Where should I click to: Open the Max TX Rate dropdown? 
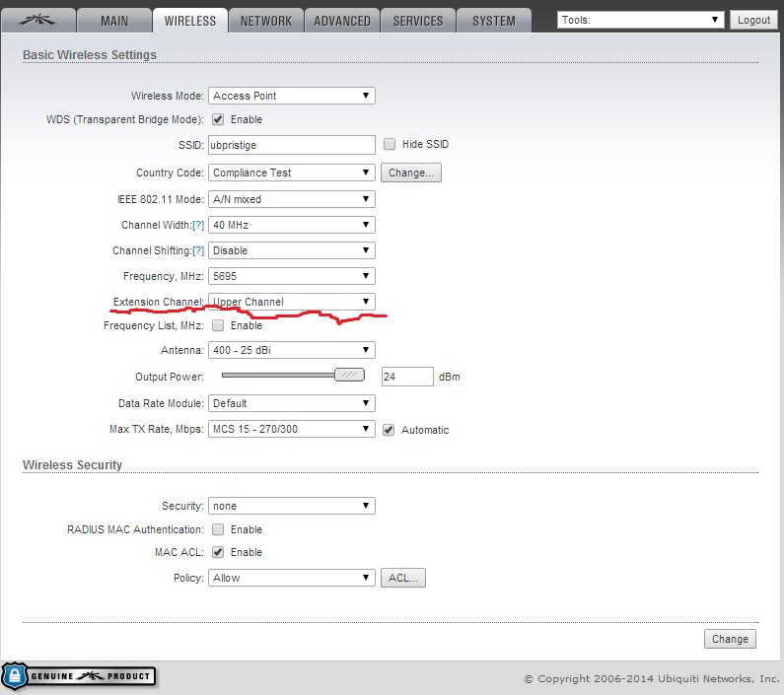(292, 429)
